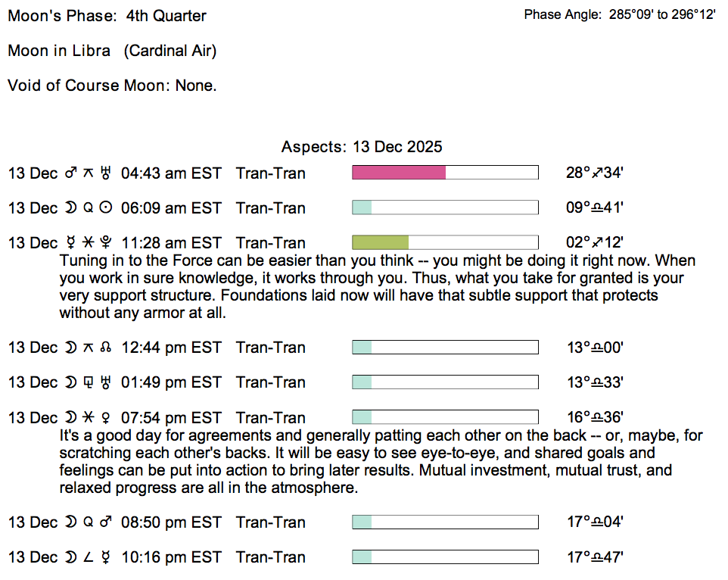Click the green strength bar at 11:28 am
Image resolution: width=728 pixels, height=580 pixels.
[x=381, y=243]
